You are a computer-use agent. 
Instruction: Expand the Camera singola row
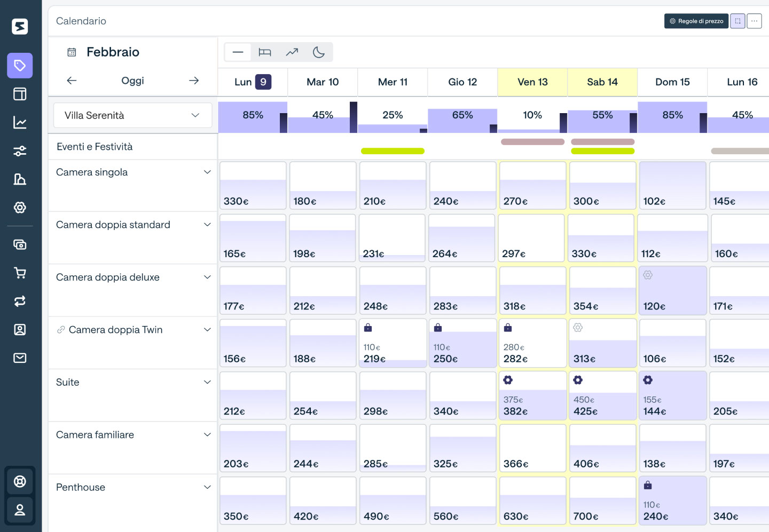click(x=207, y=172)
